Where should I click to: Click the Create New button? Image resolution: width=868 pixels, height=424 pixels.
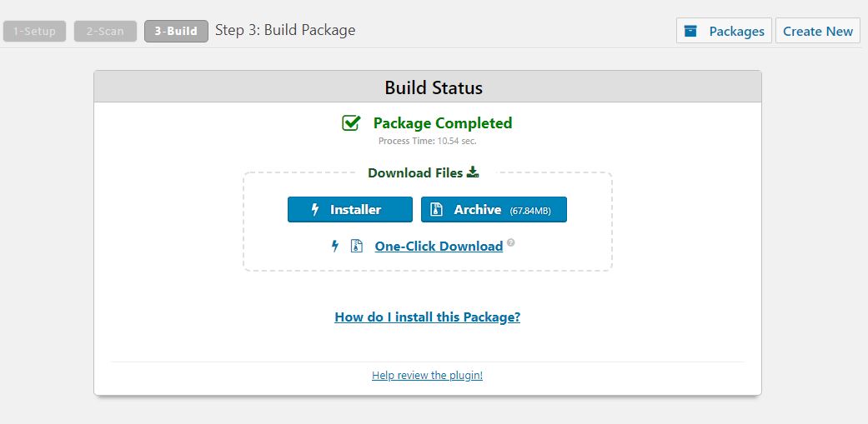818,31
